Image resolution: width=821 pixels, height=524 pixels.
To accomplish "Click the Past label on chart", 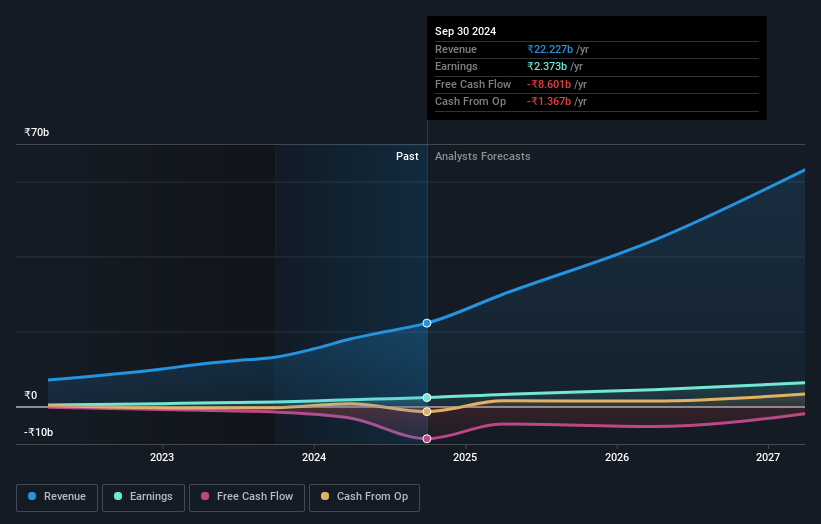I will click(x=407, y=156).
